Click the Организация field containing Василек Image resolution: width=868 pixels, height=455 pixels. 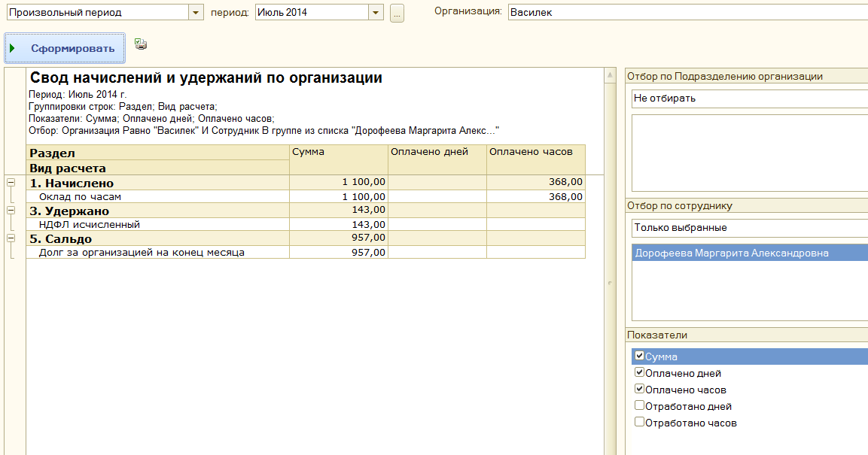[685, 12]
